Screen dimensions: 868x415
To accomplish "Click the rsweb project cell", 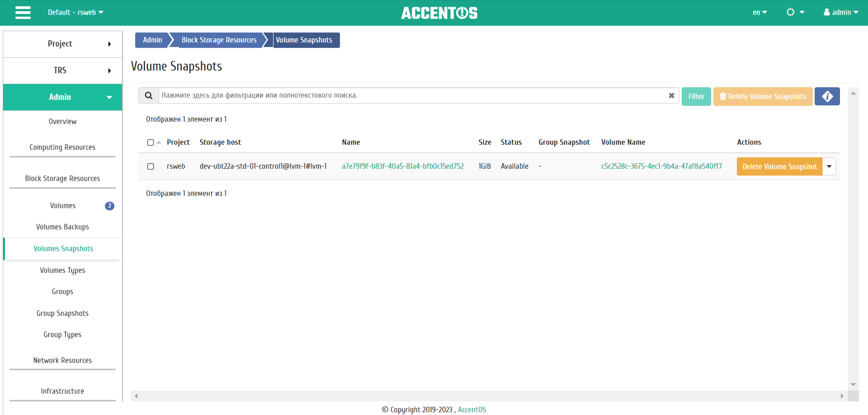I will [x=176, y=166].
